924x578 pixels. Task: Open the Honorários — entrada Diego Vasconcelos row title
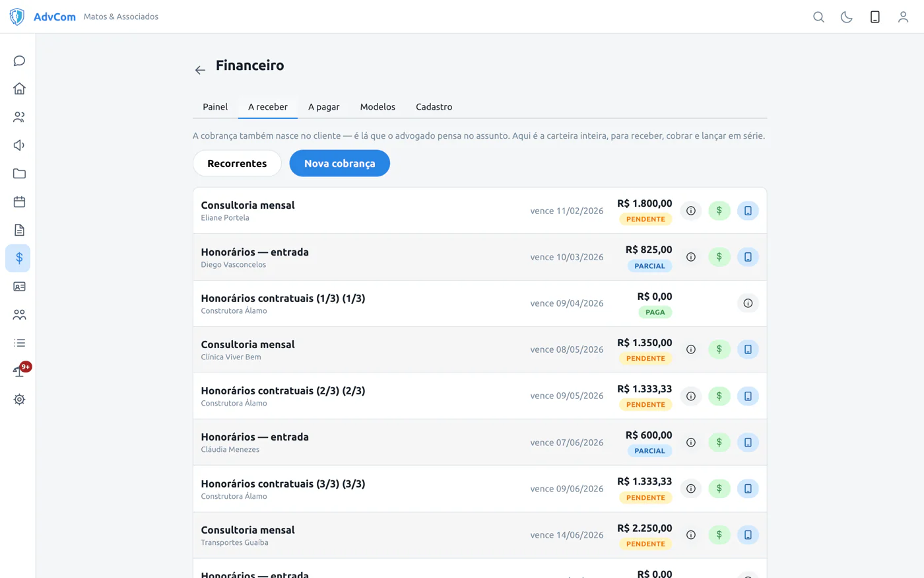pos(255,252)
